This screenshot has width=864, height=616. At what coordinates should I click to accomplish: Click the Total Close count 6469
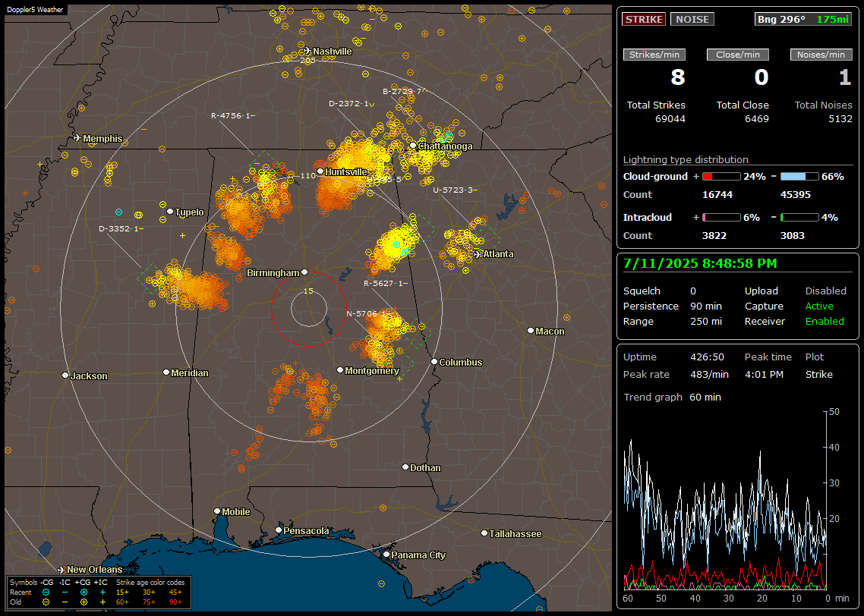(756, 119)
